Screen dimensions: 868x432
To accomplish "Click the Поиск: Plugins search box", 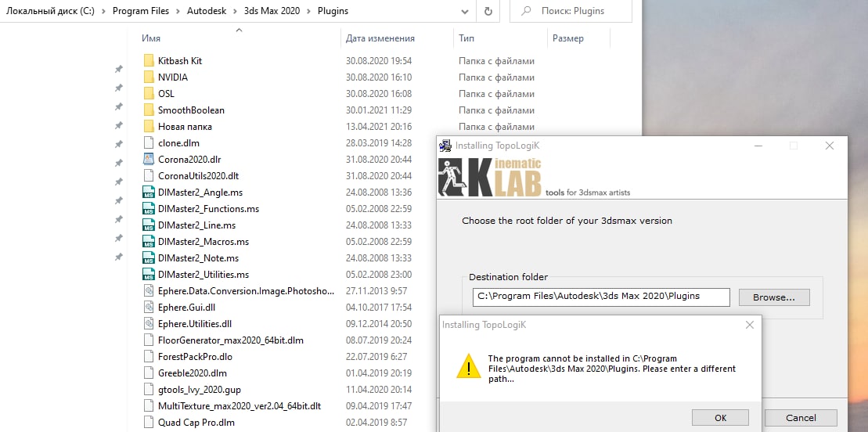I will coord(571,11).
